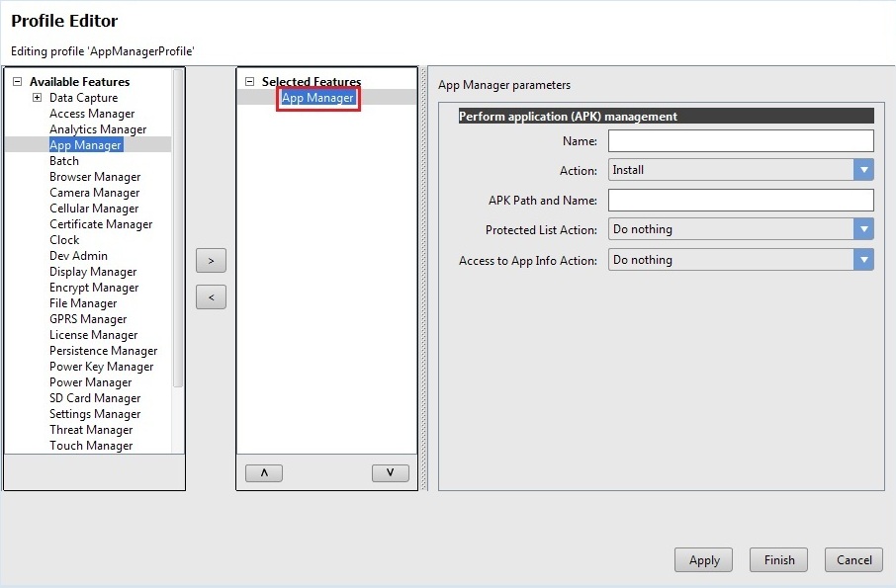
Task: Select Camera Manager in Available Features
Action: click(x=94, y=193)
